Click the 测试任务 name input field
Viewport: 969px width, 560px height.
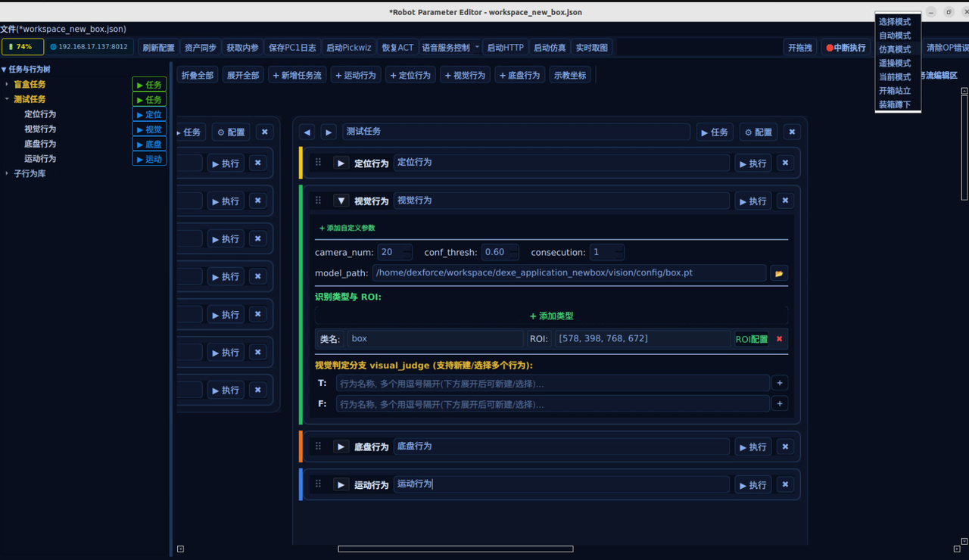(516, 132)
